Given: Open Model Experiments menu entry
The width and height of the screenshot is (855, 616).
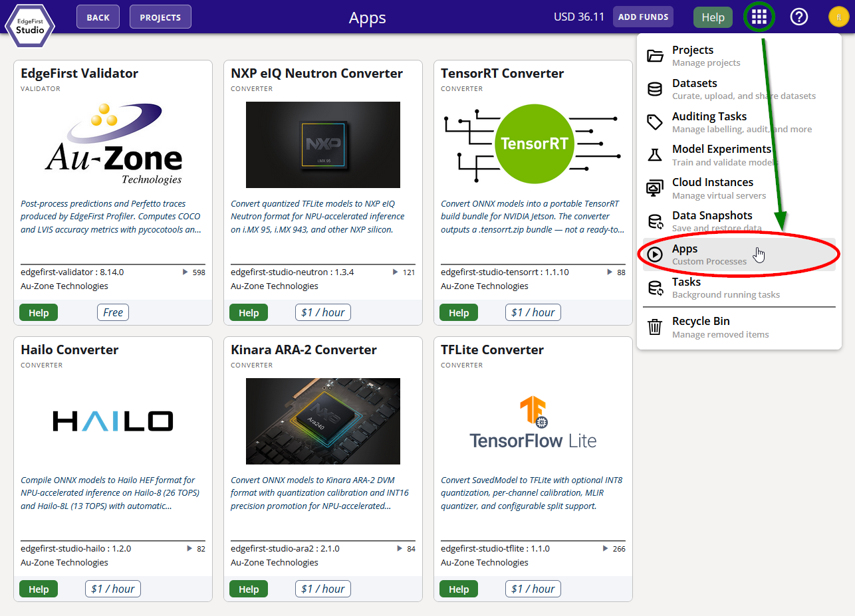Looking at the screenshot, I should pos(739,155).
